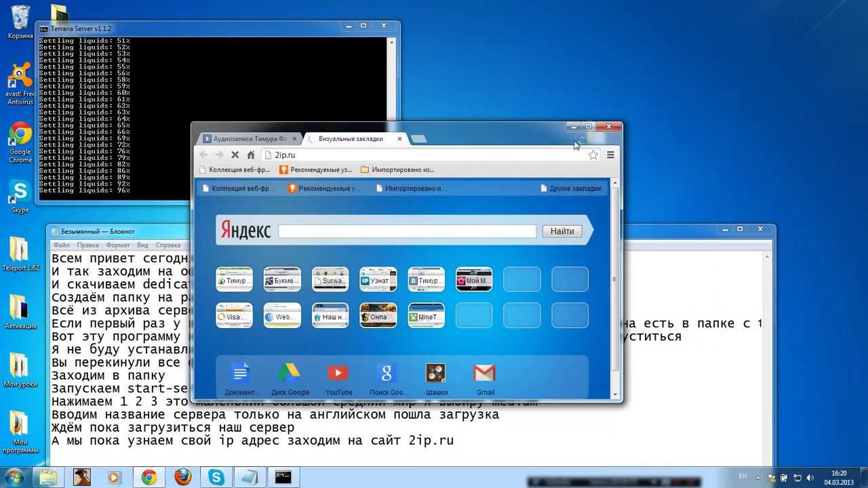This screenshot has width=868, height=488.
Task: Click Windows Start button
Action: [14, 477]
